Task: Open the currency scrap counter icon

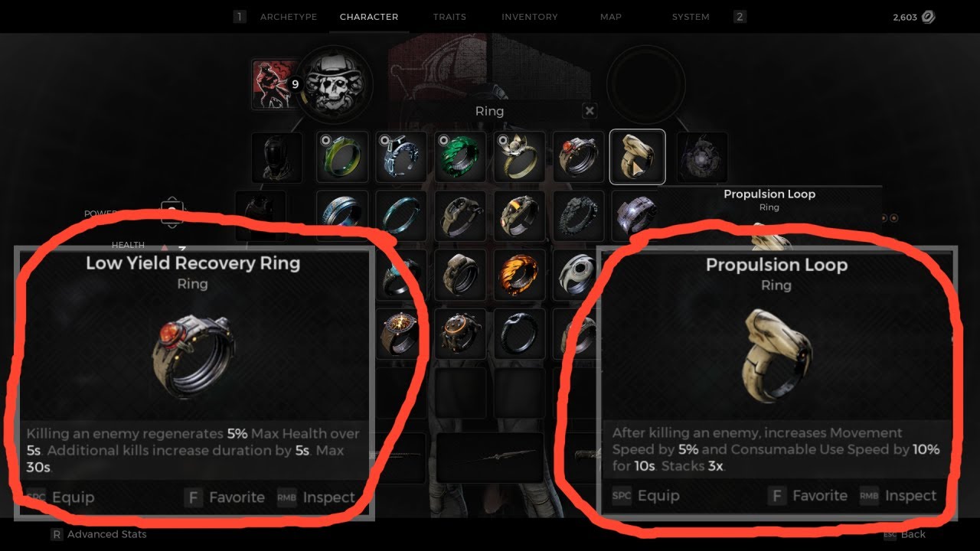Action: pos(928,17)
